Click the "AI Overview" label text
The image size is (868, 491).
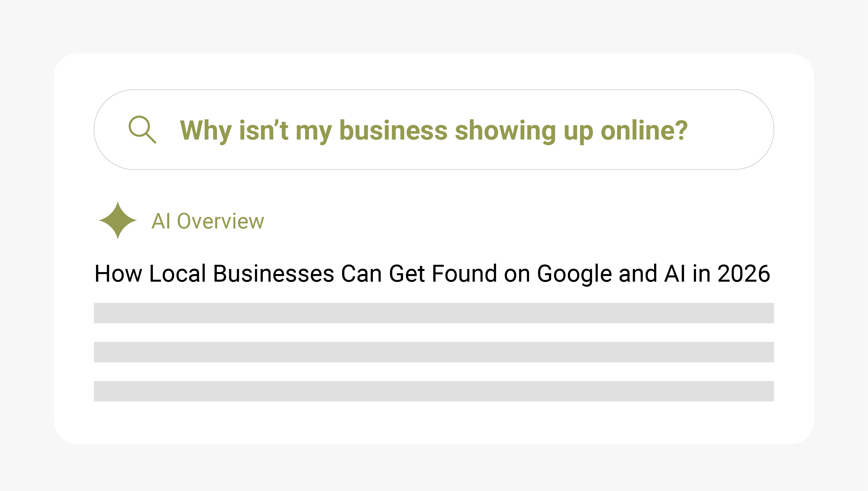tap(207, 221)
